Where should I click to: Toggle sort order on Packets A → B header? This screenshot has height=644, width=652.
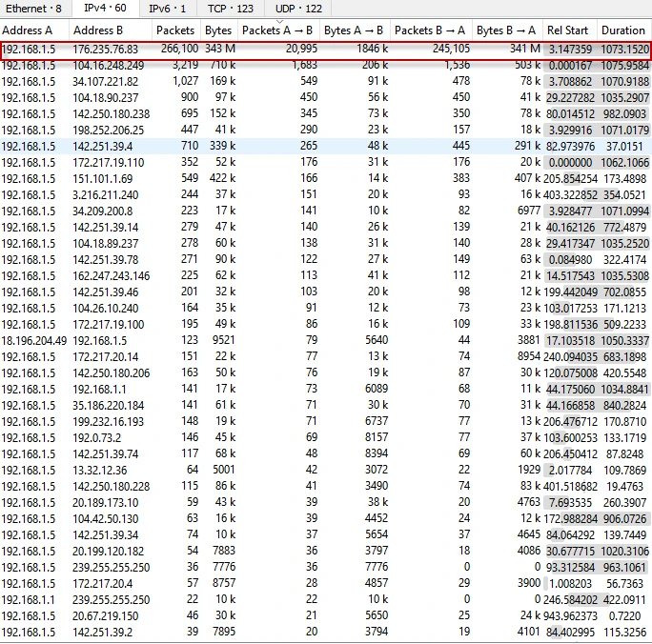click(277, 30)
